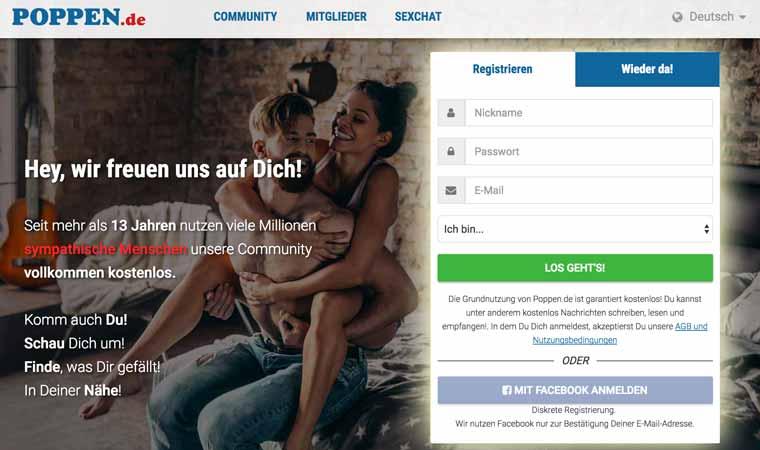
Task: Open the Community menu
Action: [245, 16]
